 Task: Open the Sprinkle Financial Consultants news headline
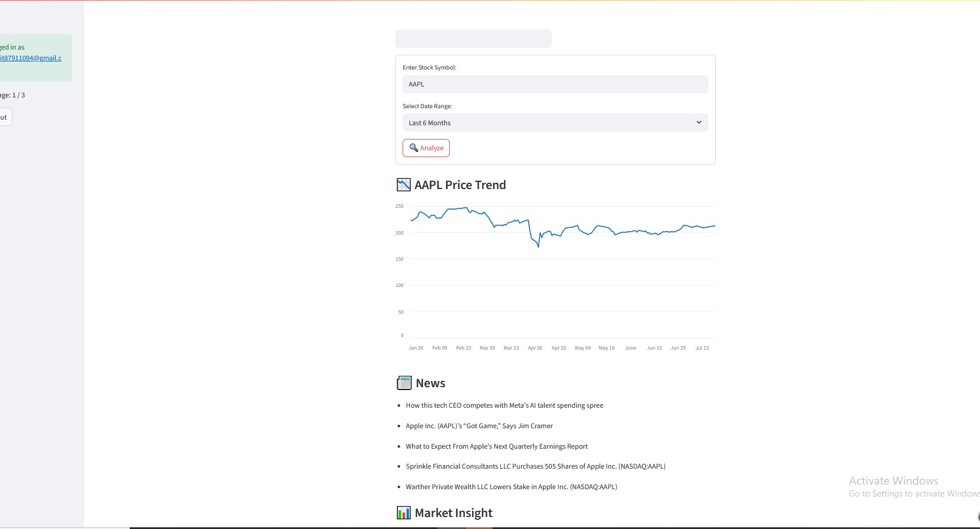tap(536, 466)
